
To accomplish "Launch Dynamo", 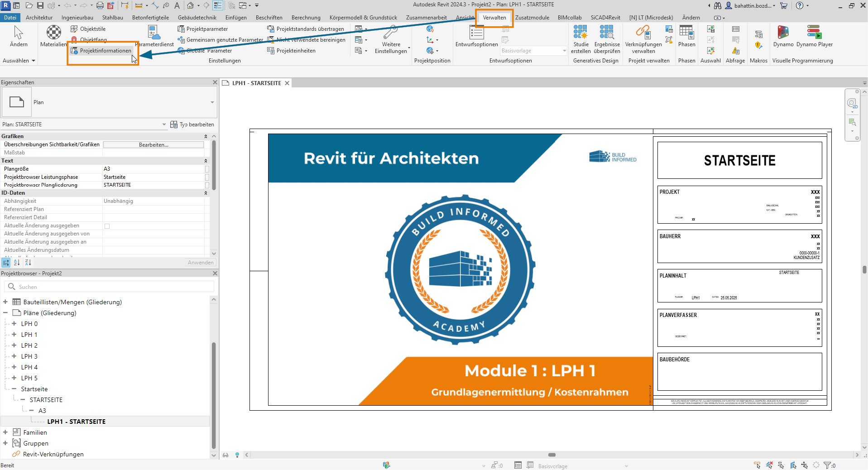I will click(x=783, y=36).
